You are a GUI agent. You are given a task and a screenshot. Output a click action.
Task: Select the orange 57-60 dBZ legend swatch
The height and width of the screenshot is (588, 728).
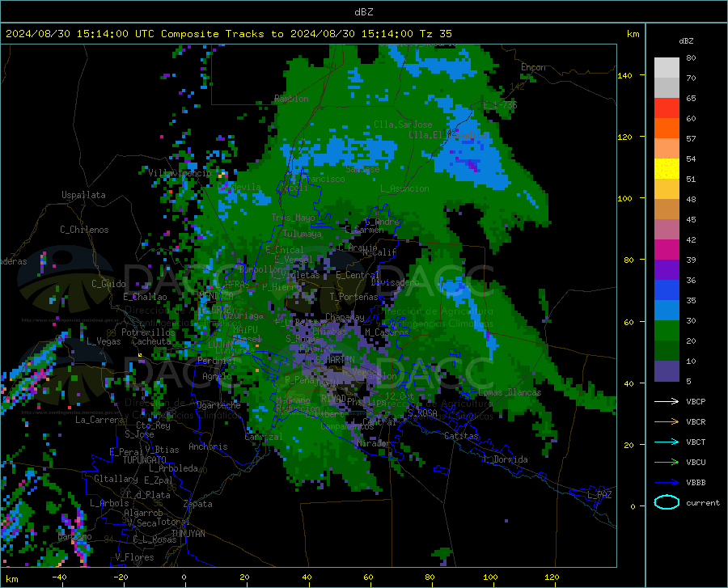(x=667, y=129)
